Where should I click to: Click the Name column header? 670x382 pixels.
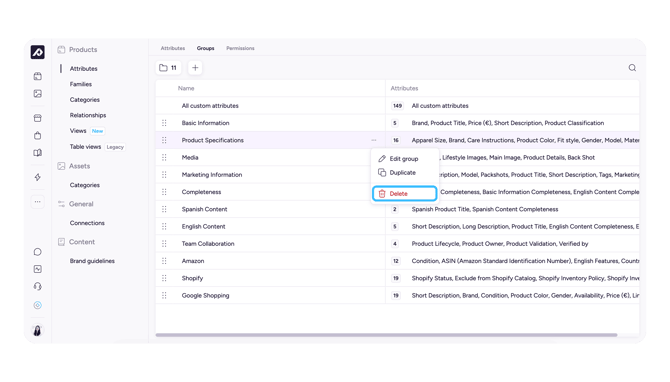pyautogui.click(x=186, y=88)
